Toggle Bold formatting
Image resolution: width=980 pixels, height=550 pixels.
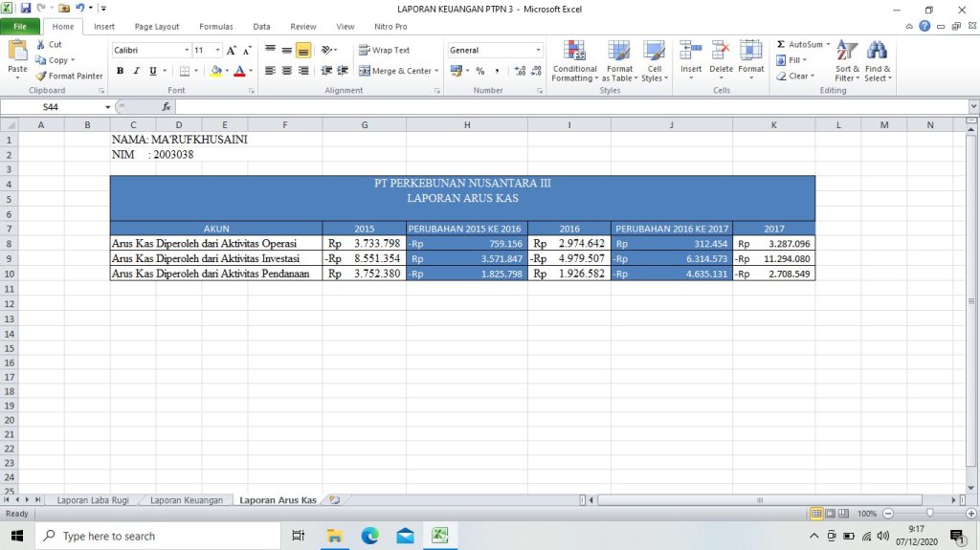[x=121, y=71]
